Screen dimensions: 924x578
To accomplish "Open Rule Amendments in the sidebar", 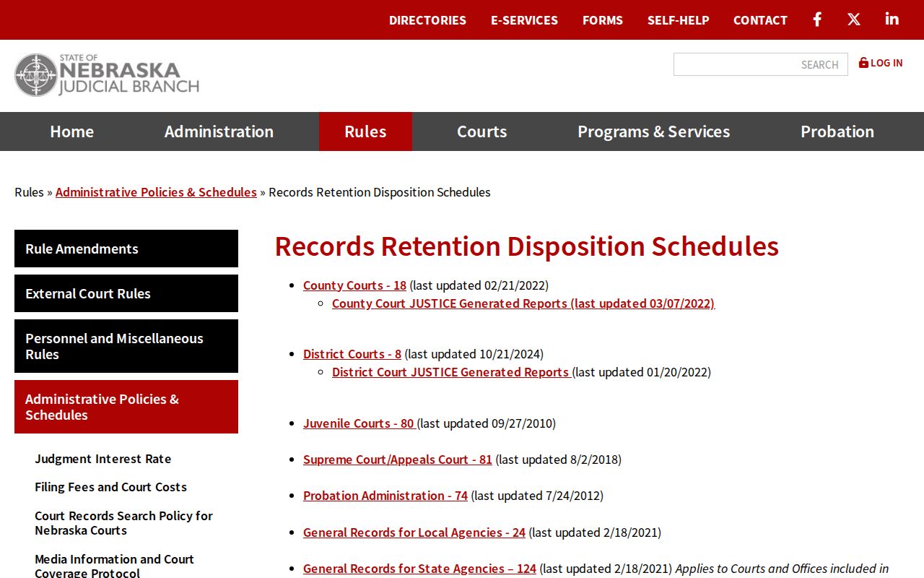I will (x=126, y=249).
